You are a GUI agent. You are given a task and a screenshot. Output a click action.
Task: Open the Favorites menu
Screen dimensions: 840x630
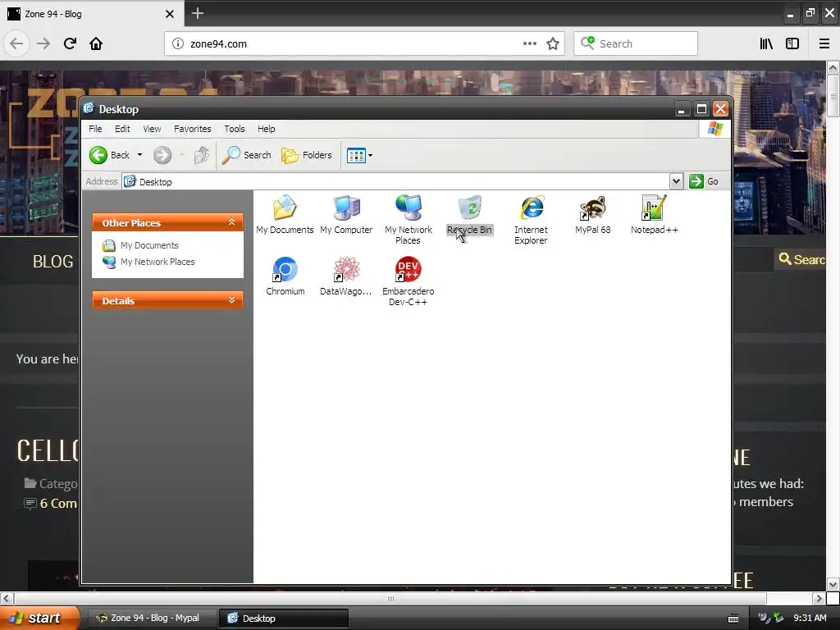pos(192,129)
